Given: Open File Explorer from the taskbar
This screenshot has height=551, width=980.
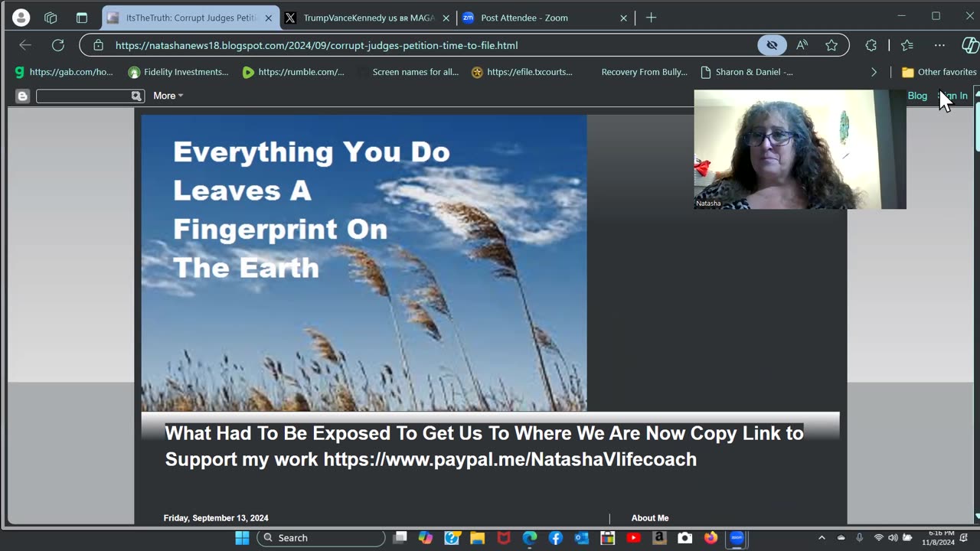Looking at the screenshot, I should tap(478, 538).
